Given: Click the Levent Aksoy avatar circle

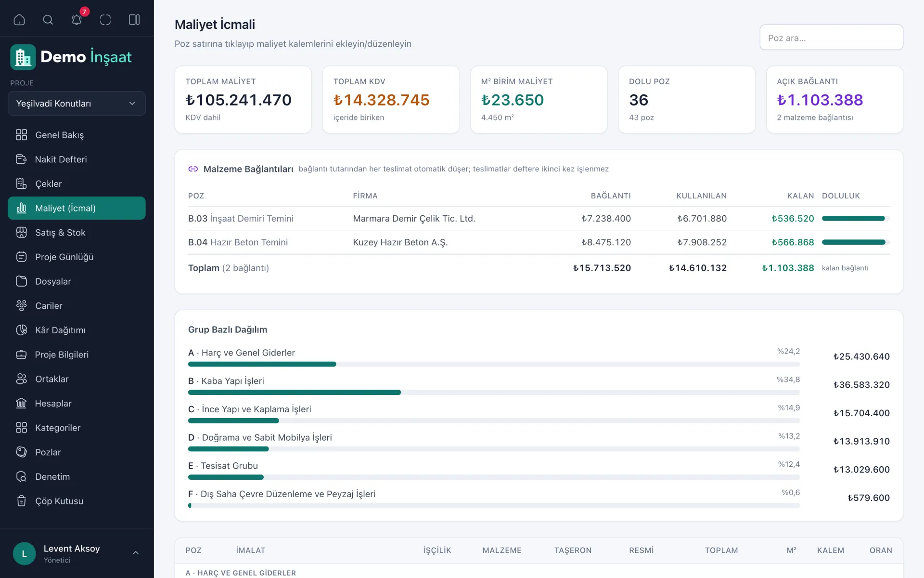Looking at the screenshot, I should (25, 553).
